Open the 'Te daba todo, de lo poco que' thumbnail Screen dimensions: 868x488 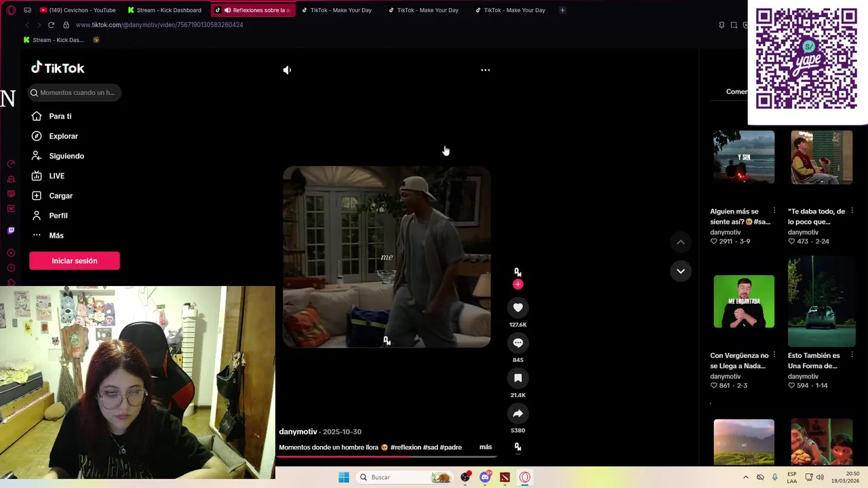coord(821,157)
